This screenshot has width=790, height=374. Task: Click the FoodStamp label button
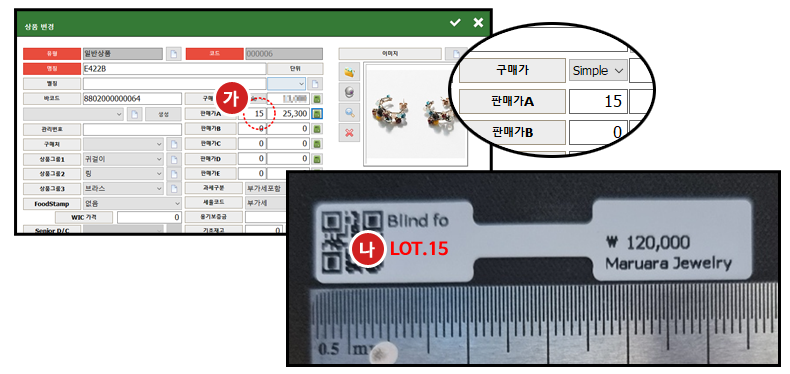pos(52,204)
